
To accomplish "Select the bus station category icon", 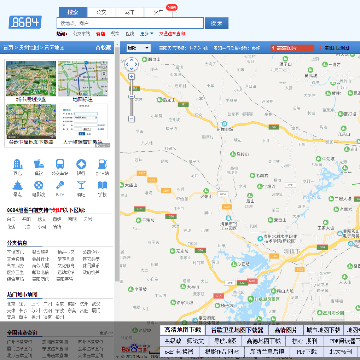I will 60,164.
